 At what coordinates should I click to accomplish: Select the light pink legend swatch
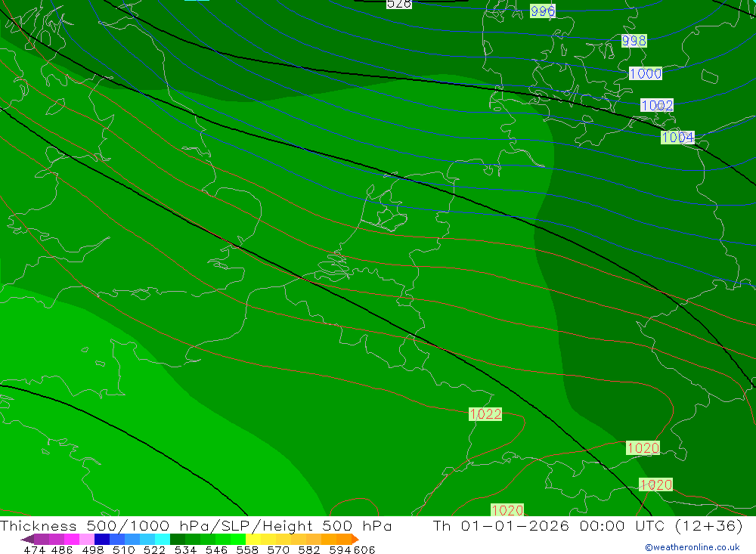pyautogui.click(x=87, y=539)
